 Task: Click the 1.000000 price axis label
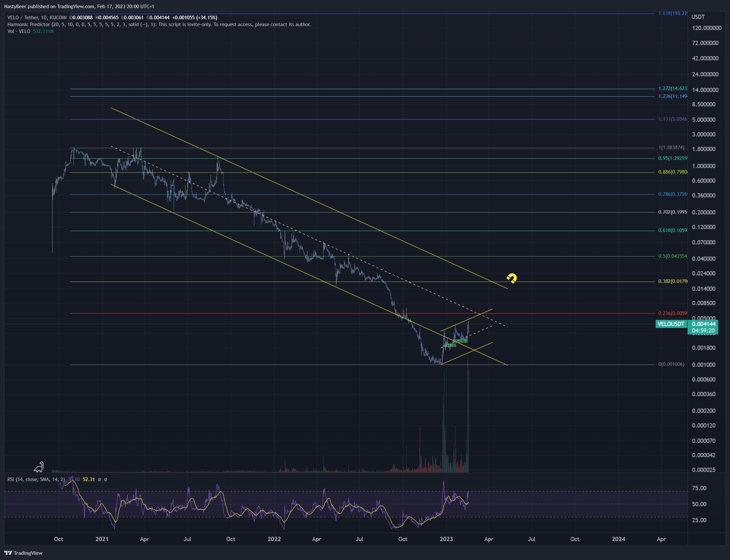[704, 166]
